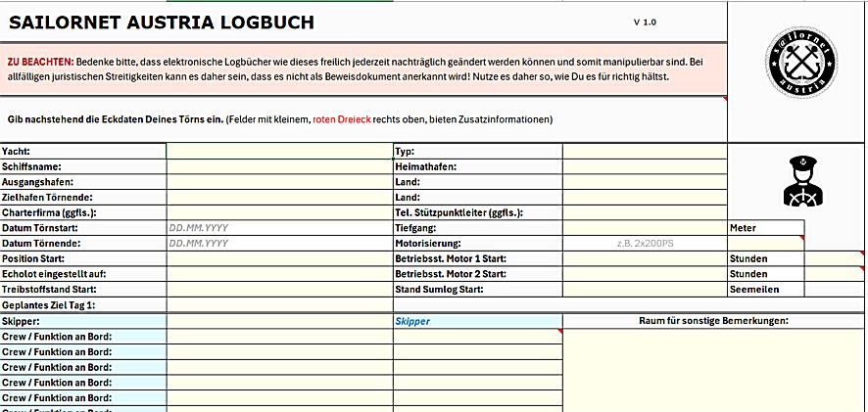Select the Datum Törnende date field
This screenshot has width=868, height=412.
pos(279,243)
